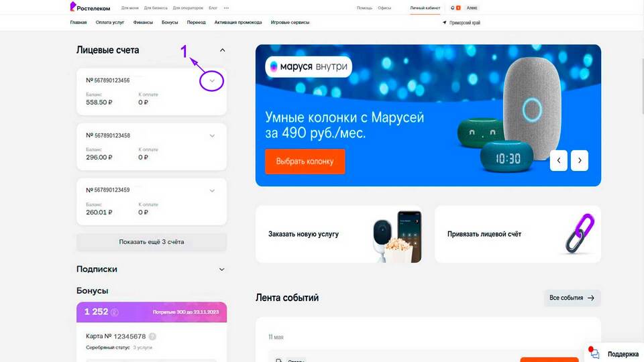Viewport: 644px width, 362px height.
Task: Click the three-dots more menu in header
Action: 226,8
